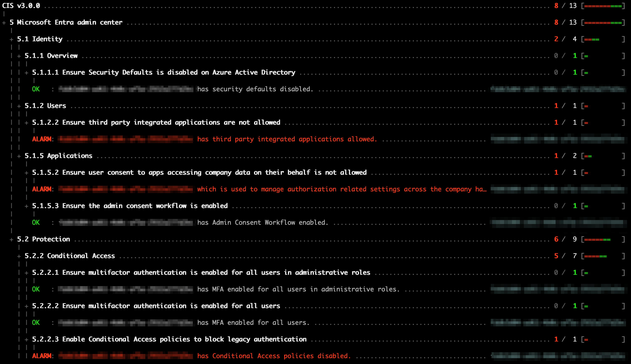Select the 5.1.1 Overview heading
631x364 pixels.
point(51,56)
